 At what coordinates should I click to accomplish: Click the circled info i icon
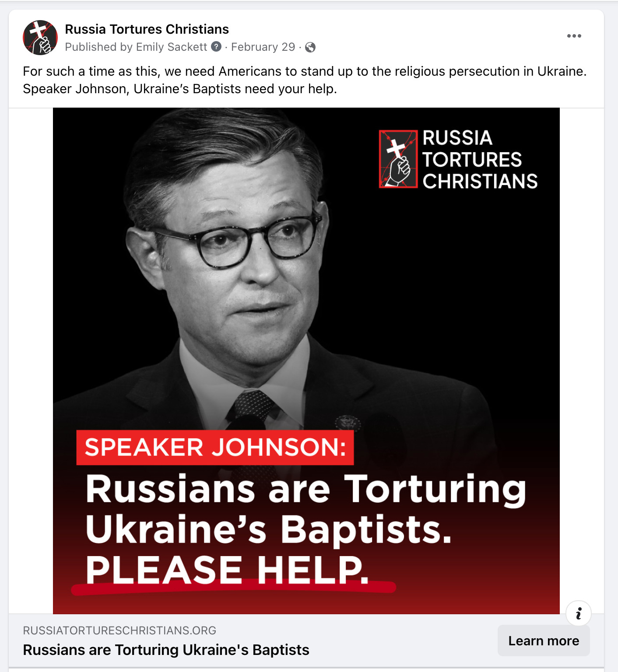tap(579, 613)
